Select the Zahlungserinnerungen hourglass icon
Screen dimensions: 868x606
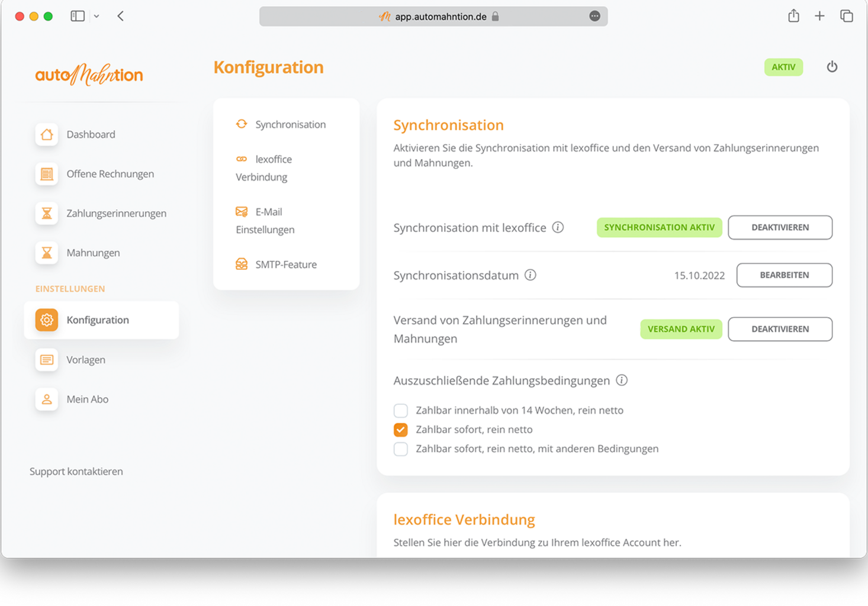click(x=47, y=214)
